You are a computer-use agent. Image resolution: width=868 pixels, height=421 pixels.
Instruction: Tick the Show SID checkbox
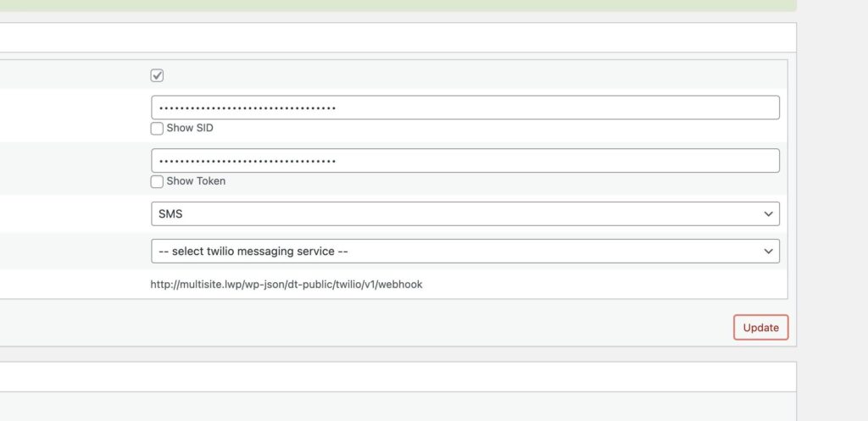[157, 129]
